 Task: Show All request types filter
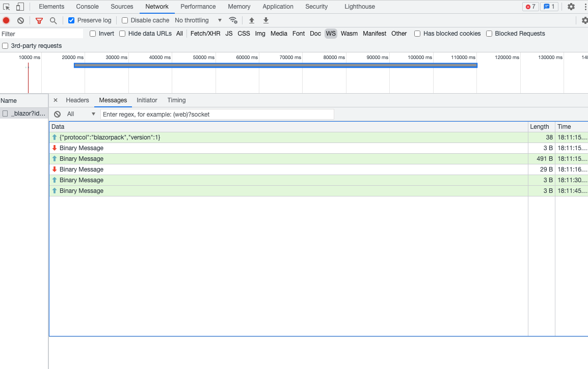(x=180, y=34)
